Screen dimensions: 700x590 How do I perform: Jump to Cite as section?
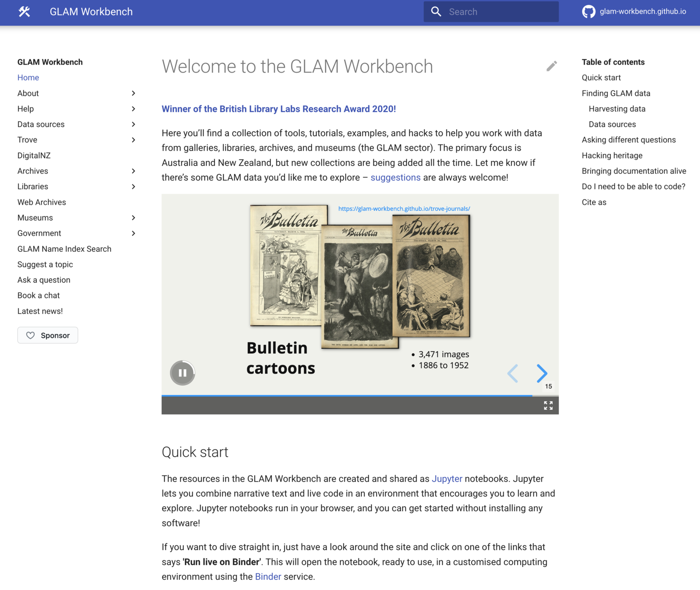(x=594, y=202)
